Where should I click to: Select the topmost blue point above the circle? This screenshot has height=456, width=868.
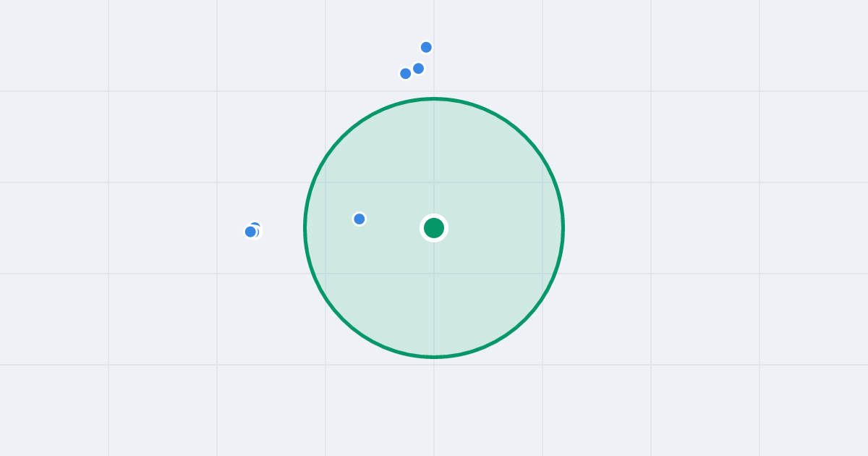[426, 47]
